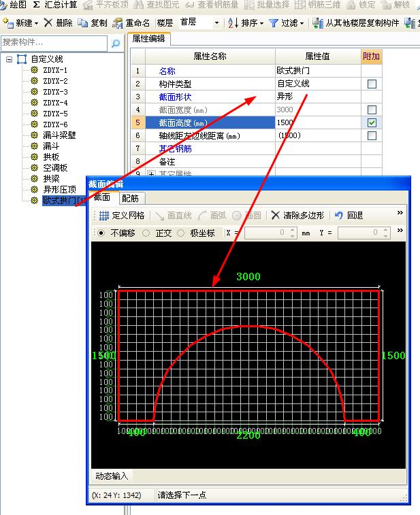Image resolution: width=420 pixels, height=515 pixels.
Task: Click the 删除 (Delete) X icon
Action: (x=48, y=22)
